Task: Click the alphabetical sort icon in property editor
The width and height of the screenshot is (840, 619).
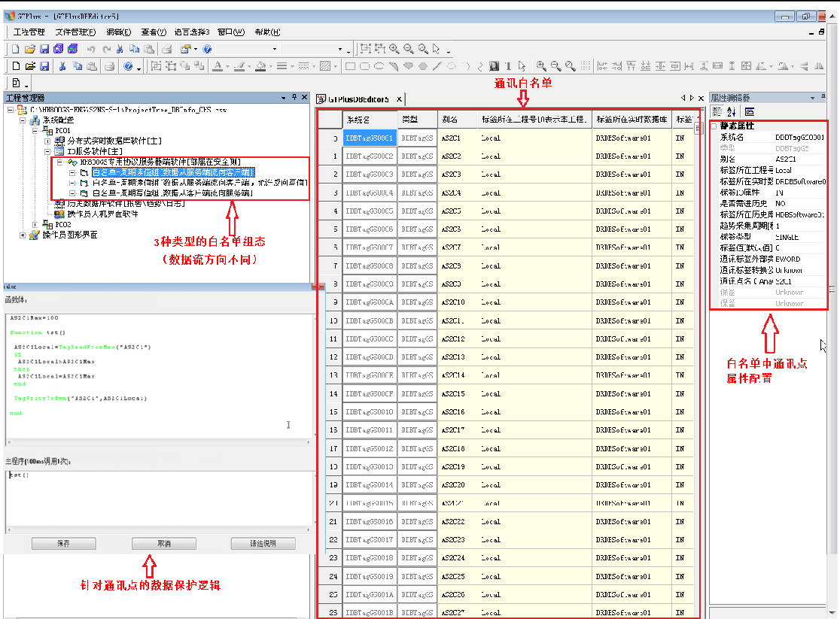Action: pos(731,111)
